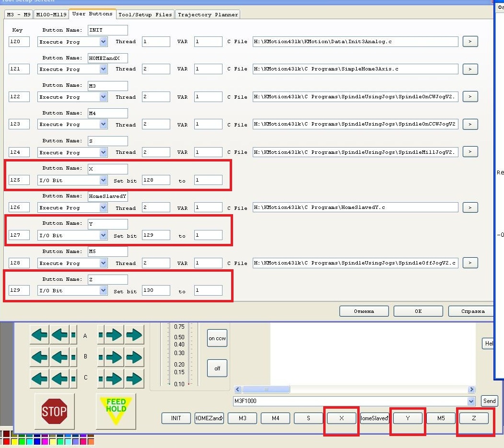This screenshot has width=504, height=448.
Task: Click the spindle on ccw button
Action: (217, 338)
